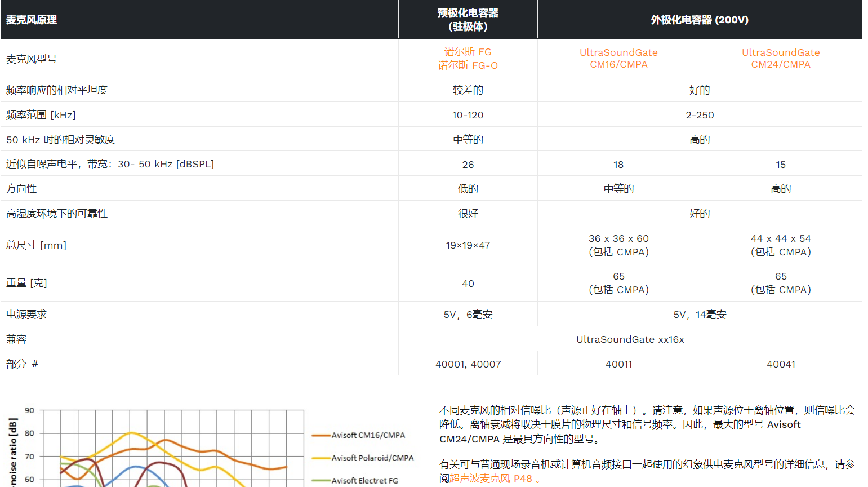Click the 预极化电容器 (驻极体) column header
Image resolution: width=868 pixels, height=487 pixels.
(468, 20)
